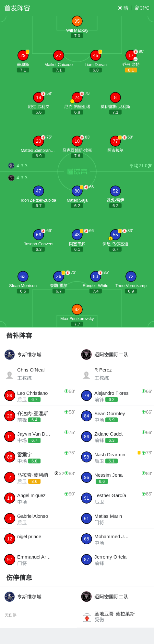Viewport: 154px width, 644px height.
Task: Tap the 亨斯维尔城 club crest under substitutes
Action: pos(10,355)
